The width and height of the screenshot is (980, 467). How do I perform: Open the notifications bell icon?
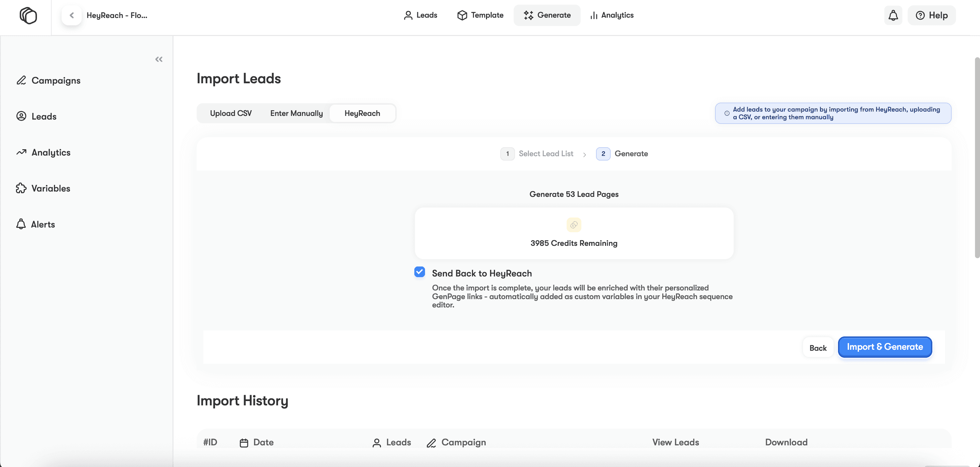point(893,16)
